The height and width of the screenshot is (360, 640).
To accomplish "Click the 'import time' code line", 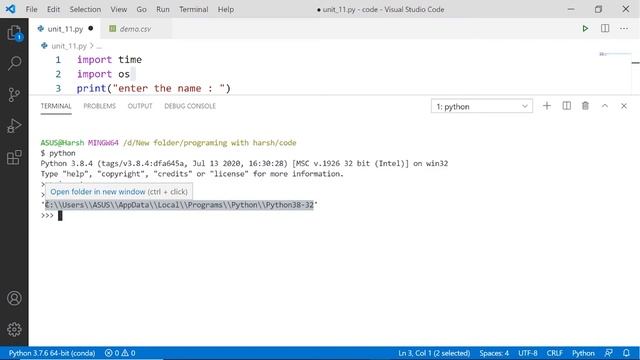I will (109, 60).
